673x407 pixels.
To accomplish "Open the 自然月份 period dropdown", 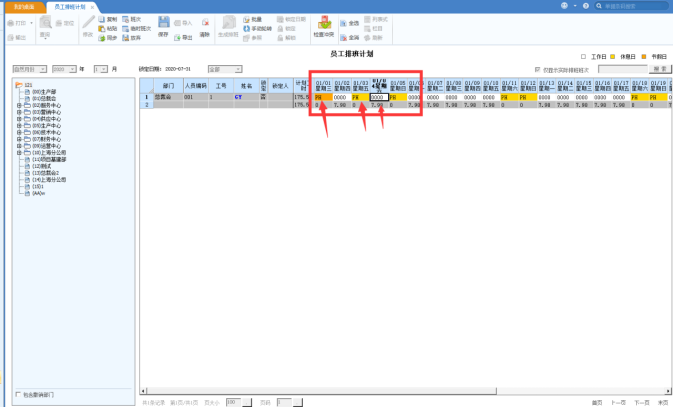I will coord(30,69).
